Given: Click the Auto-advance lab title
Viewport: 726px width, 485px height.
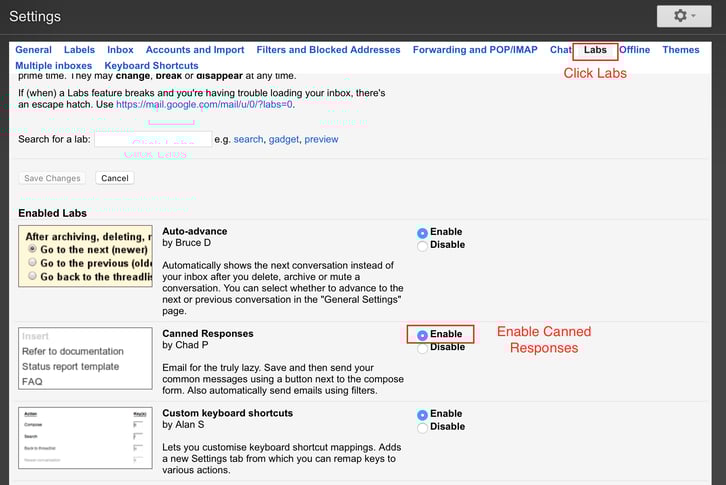Looking at the screenshot, I should [194, 231].
